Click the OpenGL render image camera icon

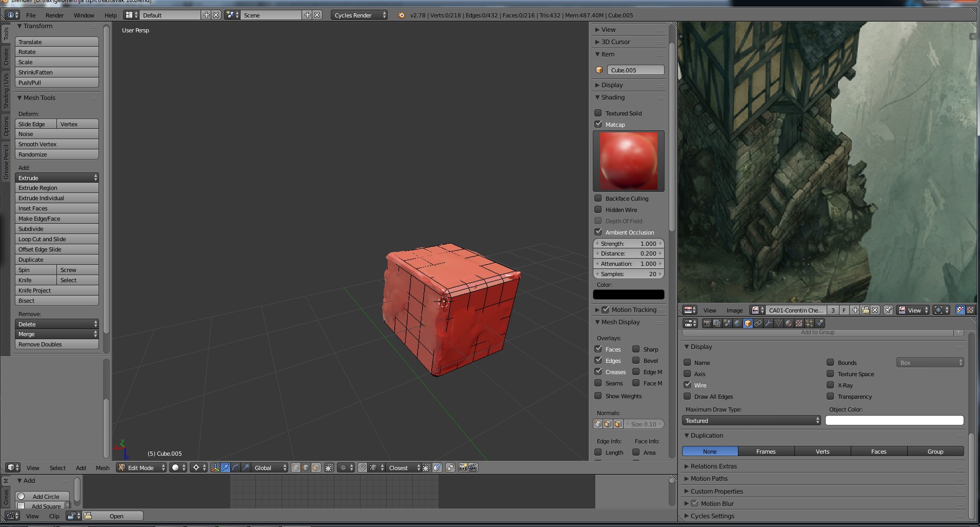(x=463, y=467)
